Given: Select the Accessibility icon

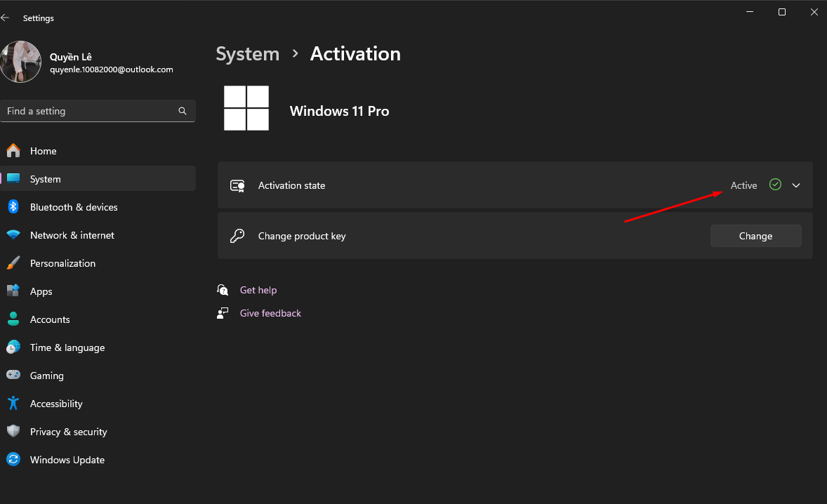Looking at the screenshot, I should tap(13, 404).
